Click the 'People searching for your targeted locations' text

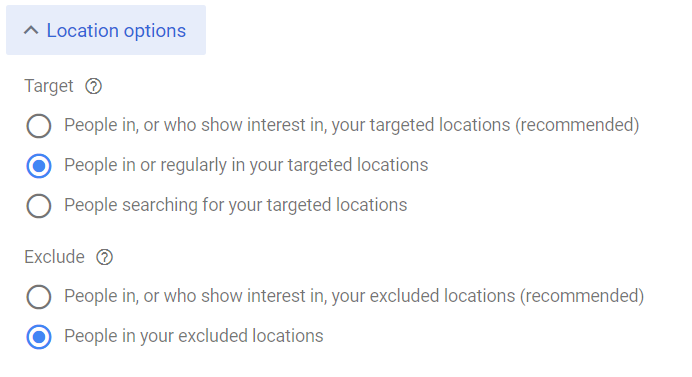[x=236, y=205]
